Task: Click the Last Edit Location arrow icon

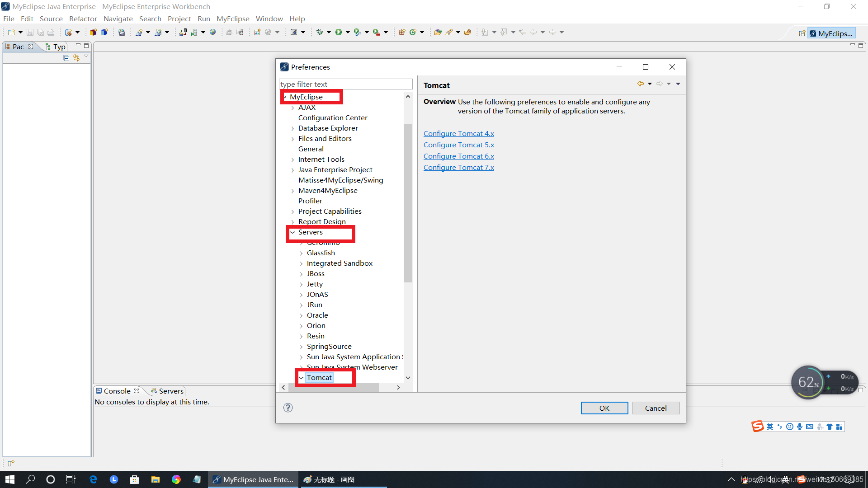Action: point(523,32)
